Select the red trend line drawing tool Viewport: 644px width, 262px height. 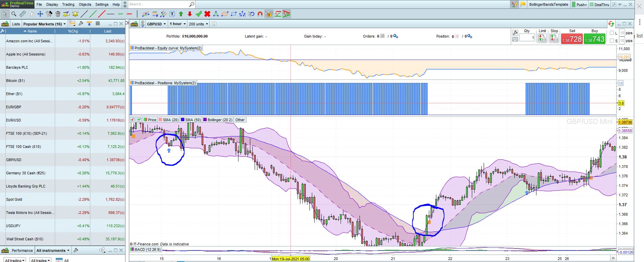[102, 14]
